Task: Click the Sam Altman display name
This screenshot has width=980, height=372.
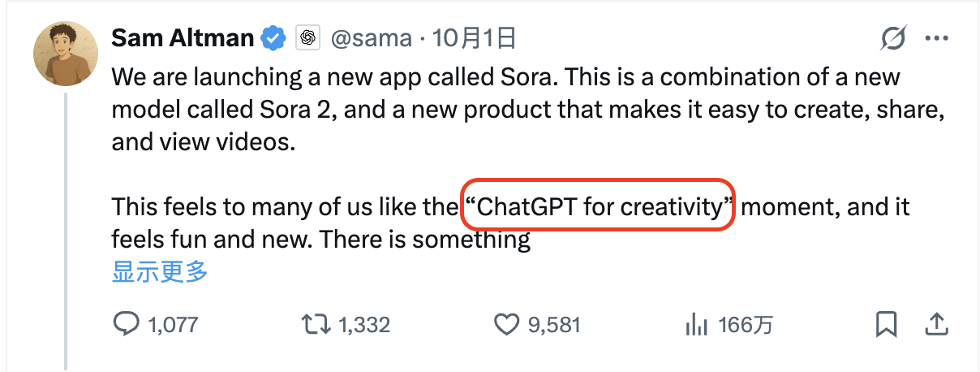Action: click(183, 37)
